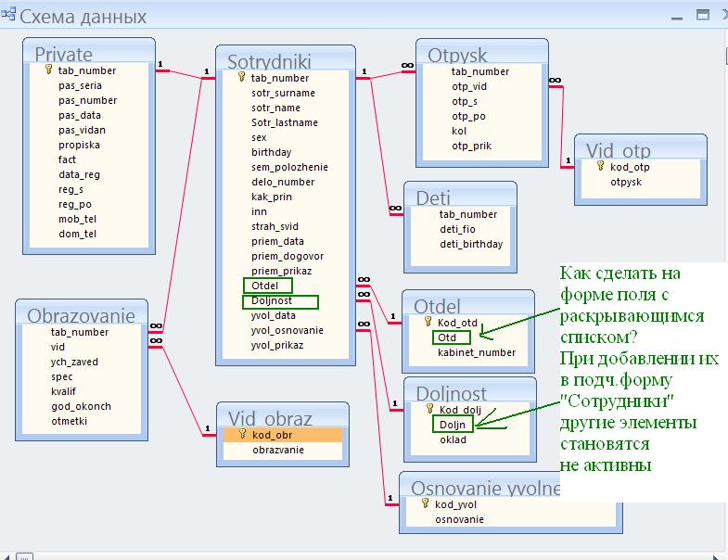Select pas_number field in Private

[x=88, y=100]
